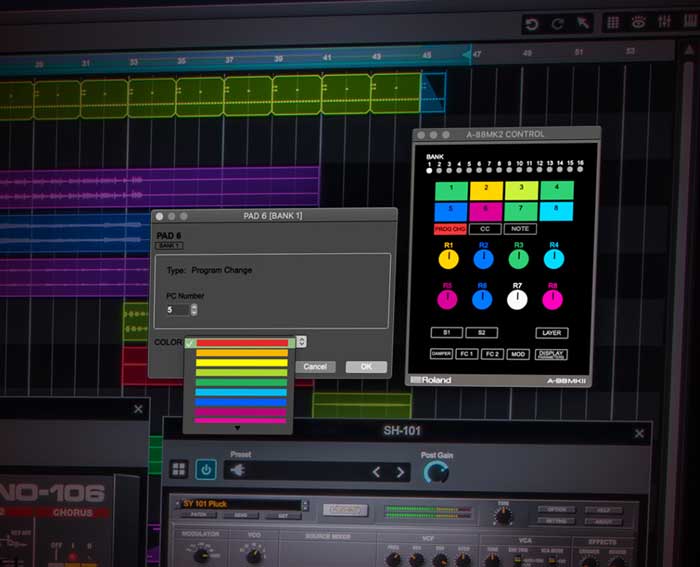The image size is (700, 567).
Task: Select the arrow pointer tool in the toolbar
Action: (x=583, y=23)
